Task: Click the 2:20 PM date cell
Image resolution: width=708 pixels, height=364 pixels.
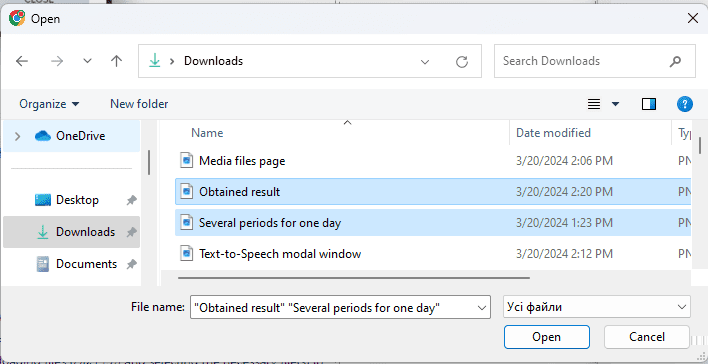Action: coord(564,192)
